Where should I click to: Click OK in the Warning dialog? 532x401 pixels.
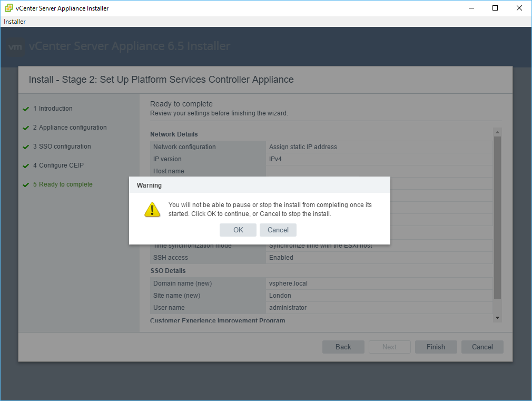coord(238,230)
